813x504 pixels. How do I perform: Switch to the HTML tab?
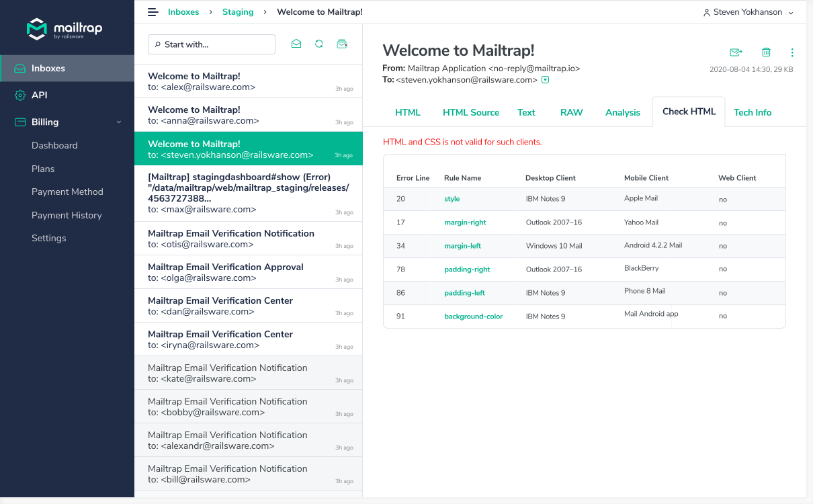[x=408, y=112]
